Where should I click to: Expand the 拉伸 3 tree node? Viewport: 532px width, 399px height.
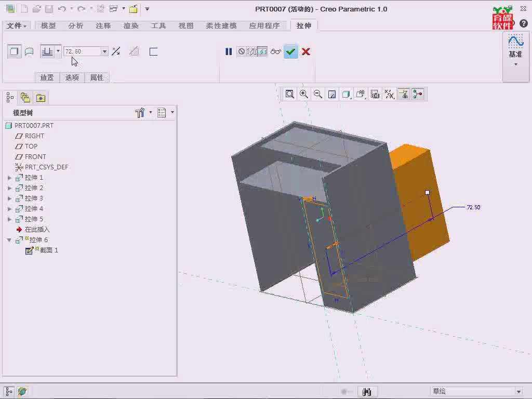9,198
